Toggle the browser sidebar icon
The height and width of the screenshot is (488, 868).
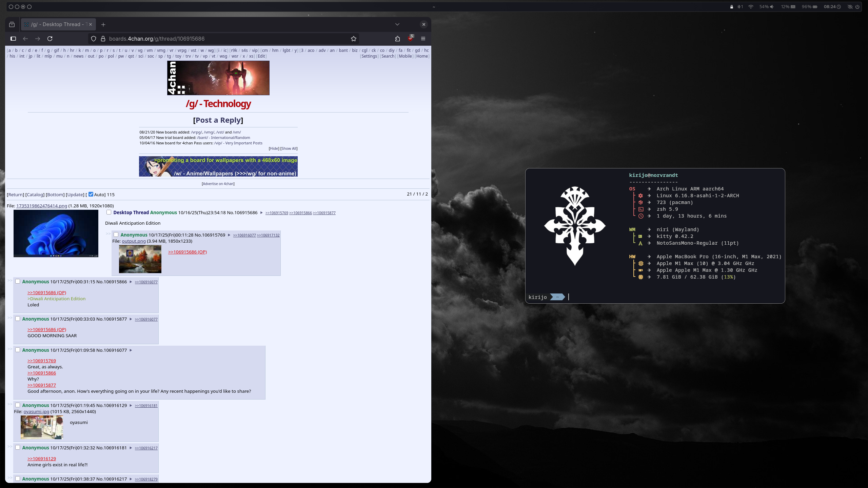pyautogui.click(x=13, y=39)
